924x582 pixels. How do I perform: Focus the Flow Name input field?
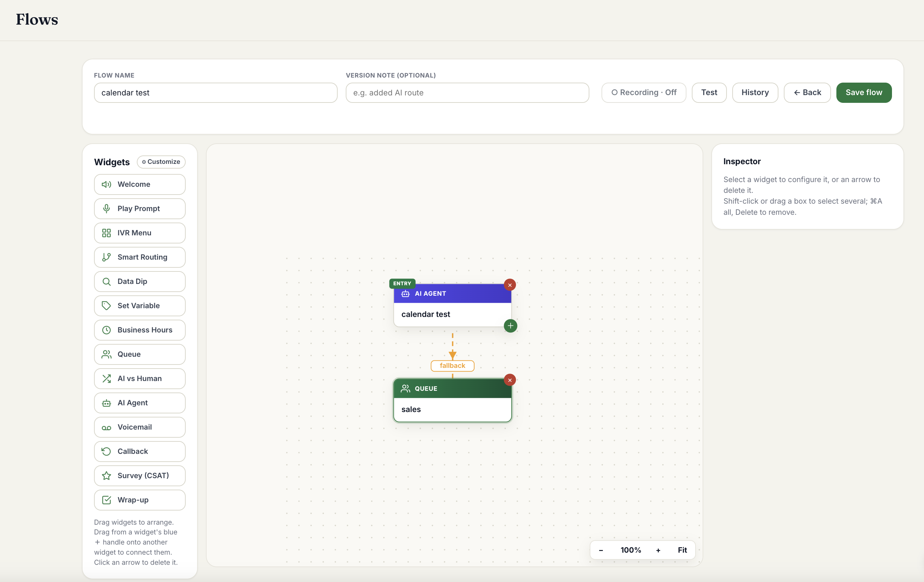pos(216,93)
